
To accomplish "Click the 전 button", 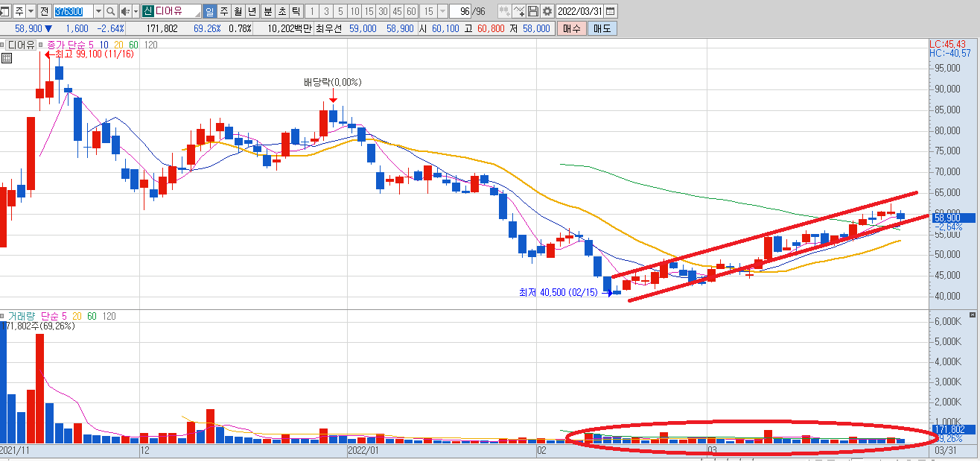I will pos(44,11).
